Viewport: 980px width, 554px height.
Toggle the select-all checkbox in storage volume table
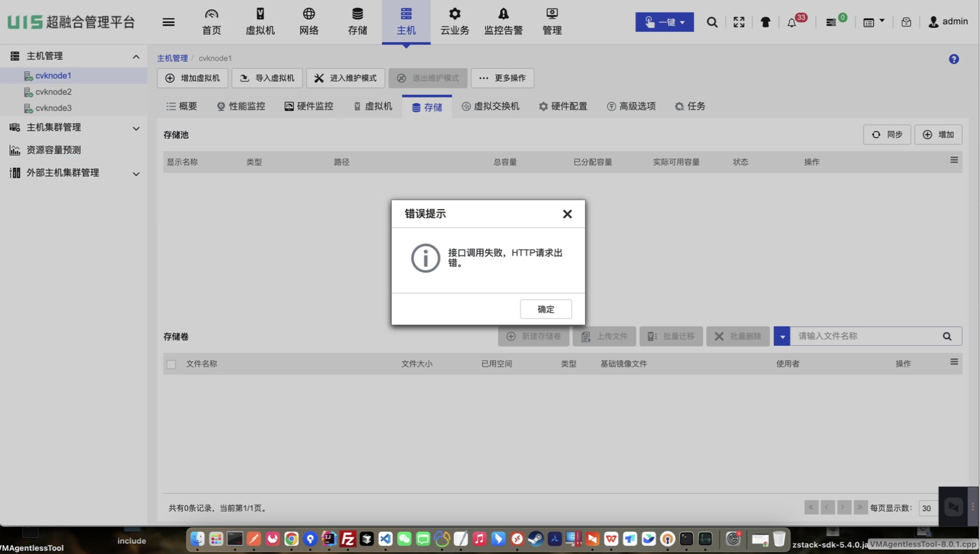171,365
